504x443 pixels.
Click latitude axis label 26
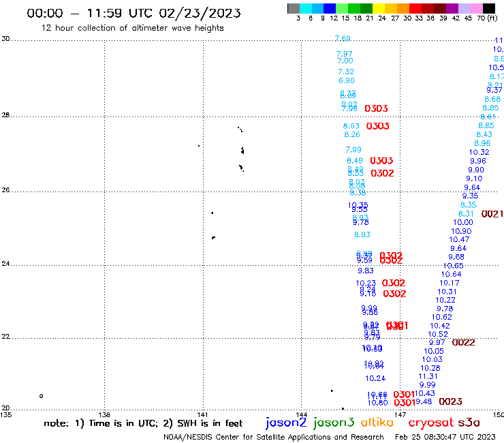[x=5, y=190]
